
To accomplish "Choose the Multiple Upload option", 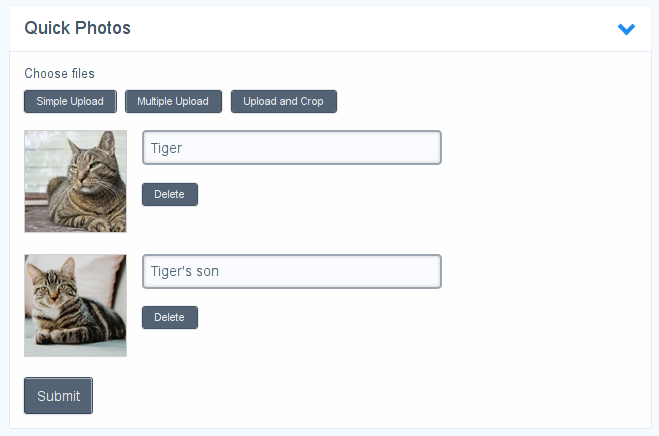I will (x=173, y=101).
